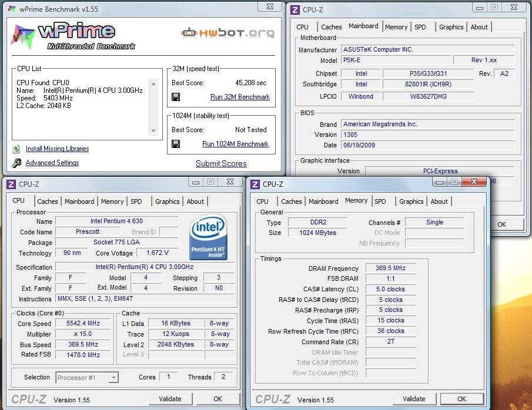This screenshot has height=410, width=532.
Task: Click the floppy disk icon beside Run 1024M Benchmark
Action: (176, 144)
